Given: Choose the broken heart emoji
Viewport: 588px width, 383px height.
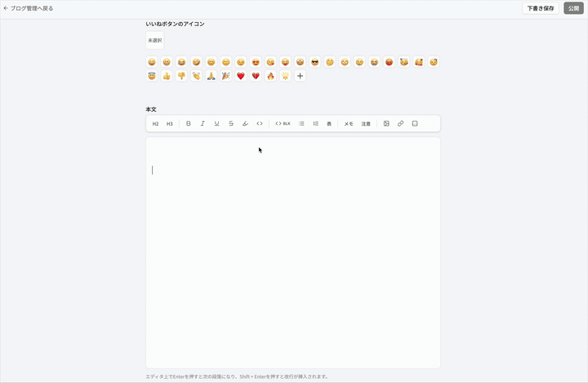Looking at the screenshot, I should click(x=256, y=76).
